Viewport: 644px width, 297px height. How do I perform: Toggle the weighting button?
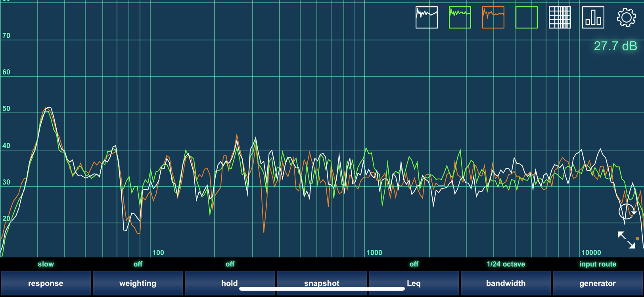pyautogui.click(x=138, y=283)
